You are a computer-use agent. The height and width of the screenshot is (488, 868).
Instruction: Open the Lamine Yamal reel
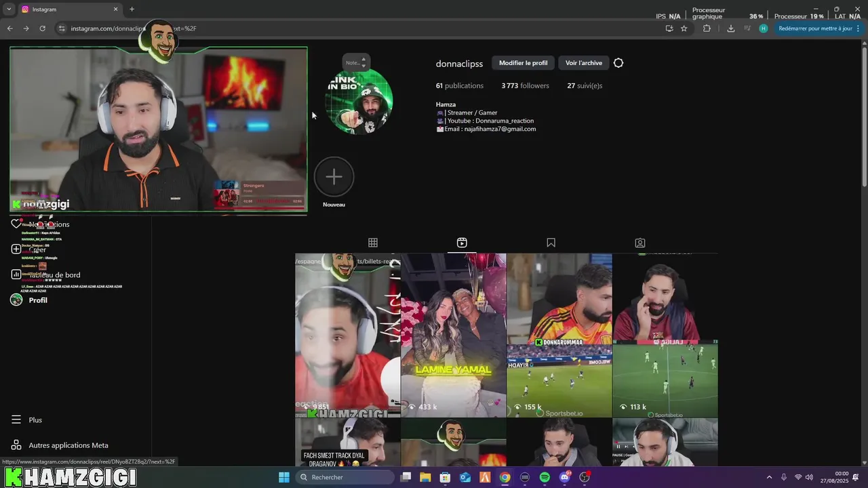tap(454, 335)
